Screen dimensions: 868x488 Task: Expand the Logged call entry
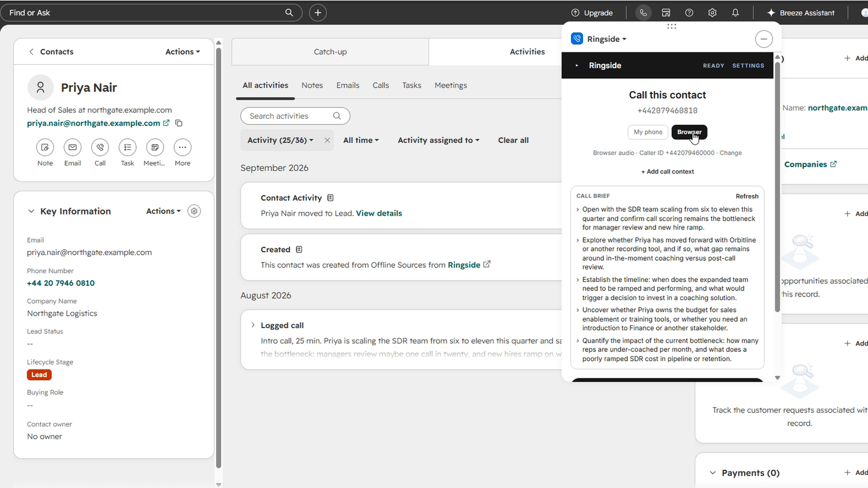pos(253,325)
